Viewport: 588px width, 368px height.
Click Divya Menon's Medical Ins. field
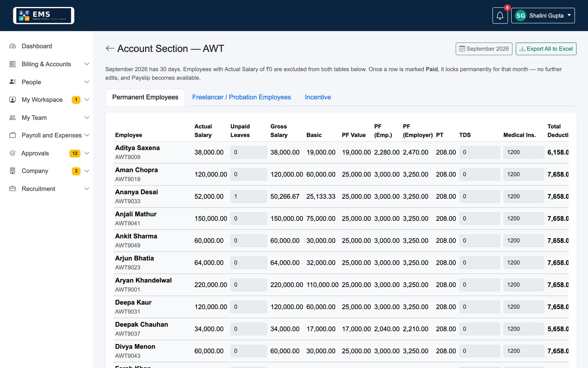click(x=524, y=351)
